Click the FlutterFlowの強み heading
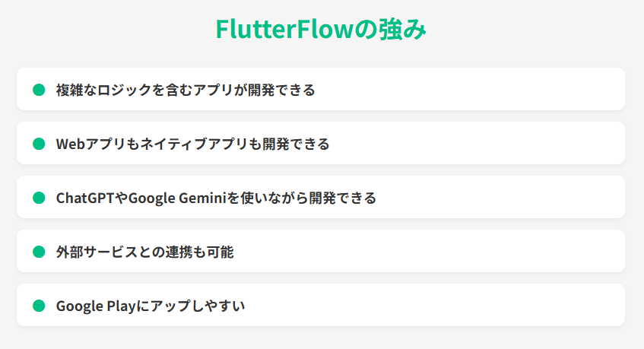This screenshot has width=644, height=349. pos(321,29)
